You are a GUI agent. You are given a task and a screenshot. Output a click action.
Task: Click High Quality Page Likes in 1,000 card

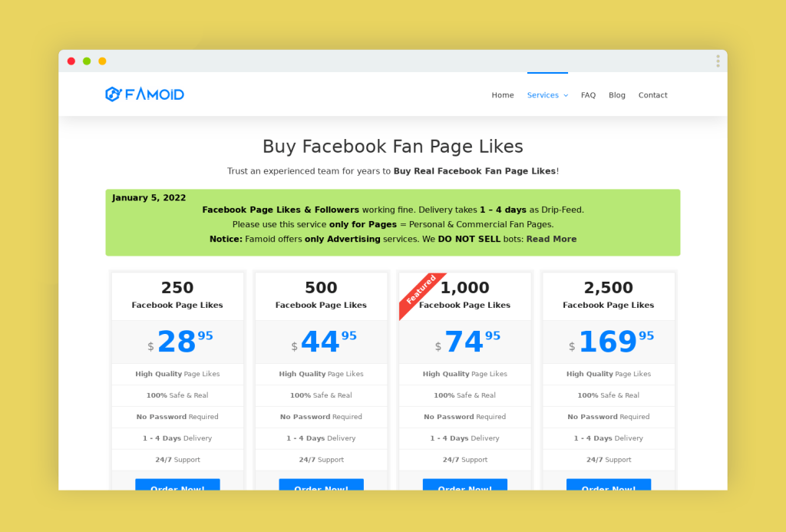[464, 374]
